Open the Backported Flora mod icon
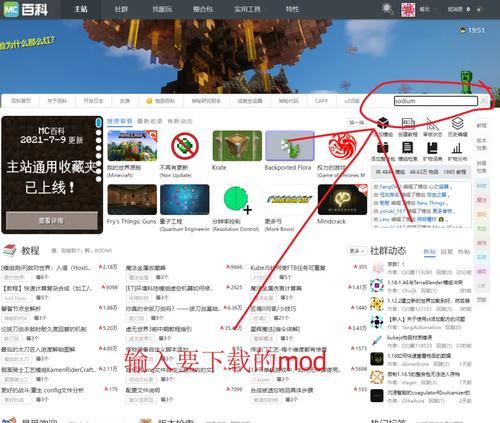The image size is (500, 423). pos(290,146)
